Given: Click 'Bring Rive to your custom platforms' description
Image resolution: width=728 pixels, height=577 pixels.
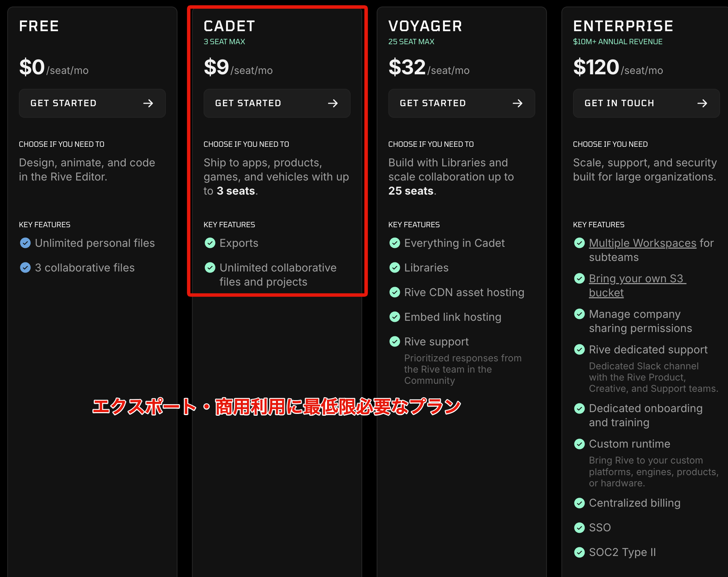Looking at the screenshot, I should (x=654, y=472).
